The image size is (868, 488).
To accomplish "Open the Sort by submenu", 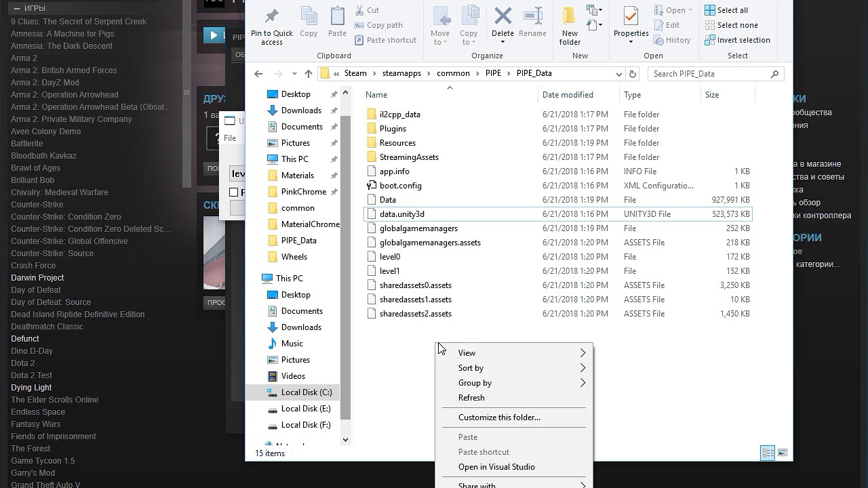I will 514,368.
